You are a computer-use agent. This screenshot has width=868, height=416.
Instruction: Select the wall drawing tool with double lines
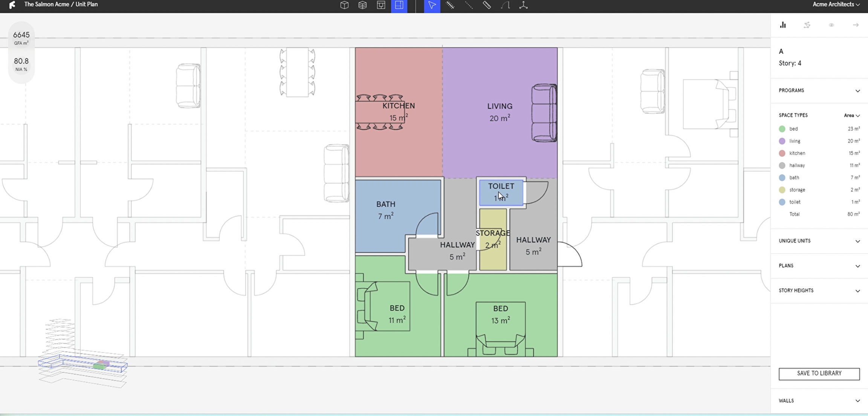[450, 5]
